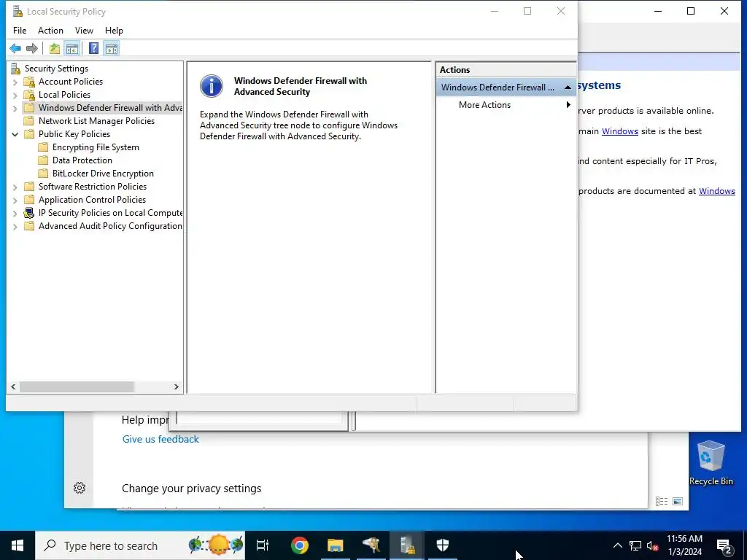747x560 pixels.
Task: Open the Windows Start menu
Action: (x=18, y=545)
